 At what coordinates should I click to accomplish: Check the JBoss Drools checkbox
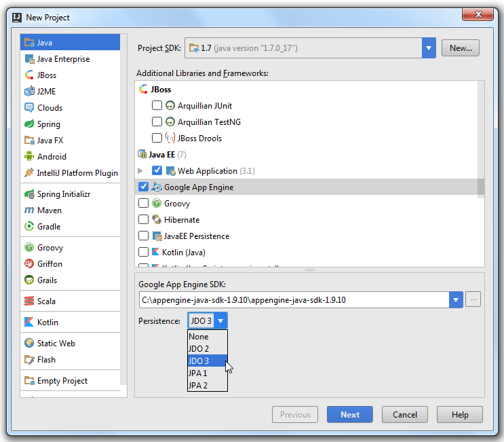pos(157,138)
